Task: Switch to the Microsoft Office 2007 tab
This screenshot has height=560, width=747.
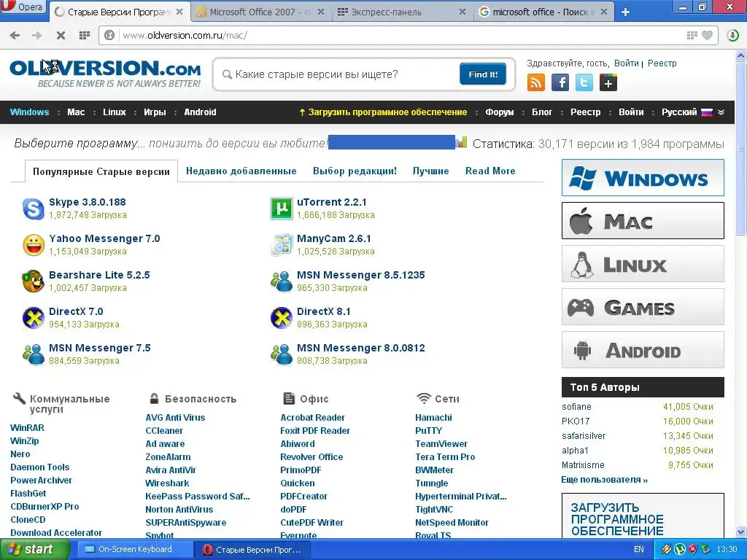Action: click(262, 12)
